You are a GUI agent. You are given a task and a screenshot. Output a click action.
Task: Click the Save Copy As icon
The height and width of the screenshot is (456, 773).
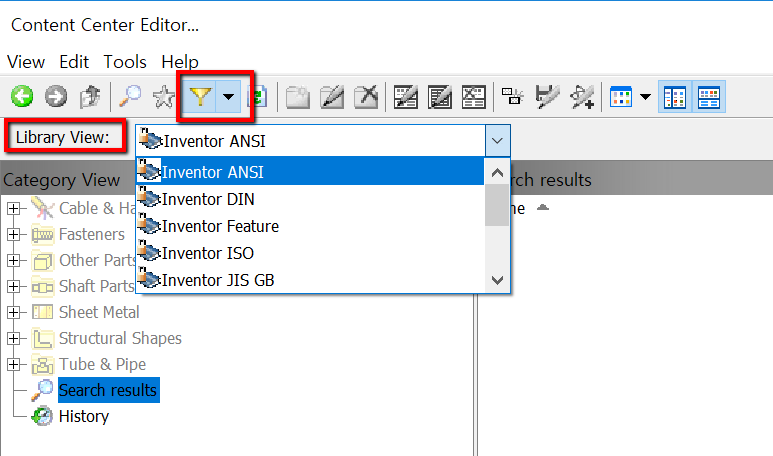547,97
